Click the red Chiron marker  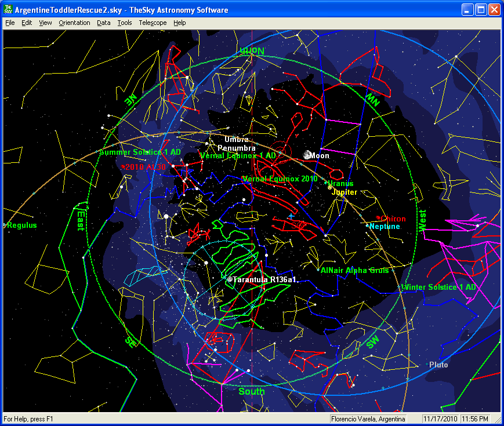(379, 218)
